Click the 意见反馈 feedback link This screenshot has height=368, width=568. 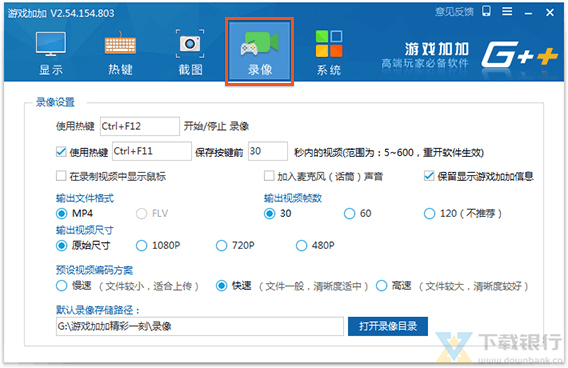[454, 12]
